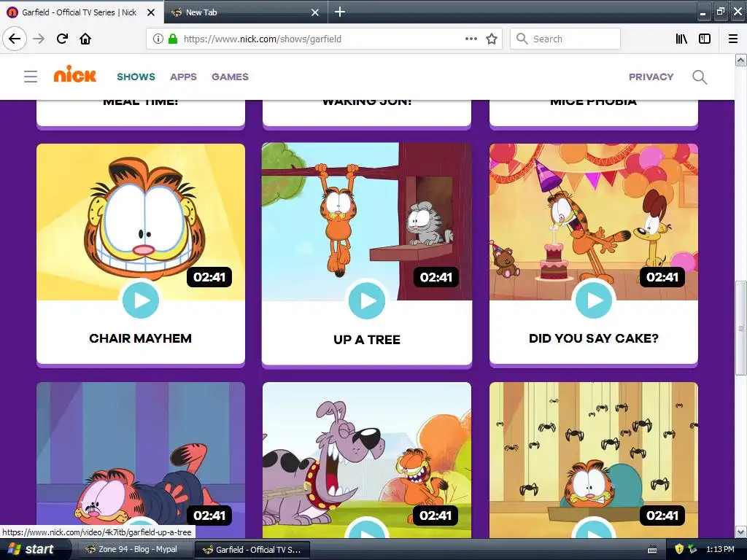Image resolution: width=747 pixels, height=560 pixels.
Task: Open the Chair Mayhem title link
Action: click(x=141, y=338)
